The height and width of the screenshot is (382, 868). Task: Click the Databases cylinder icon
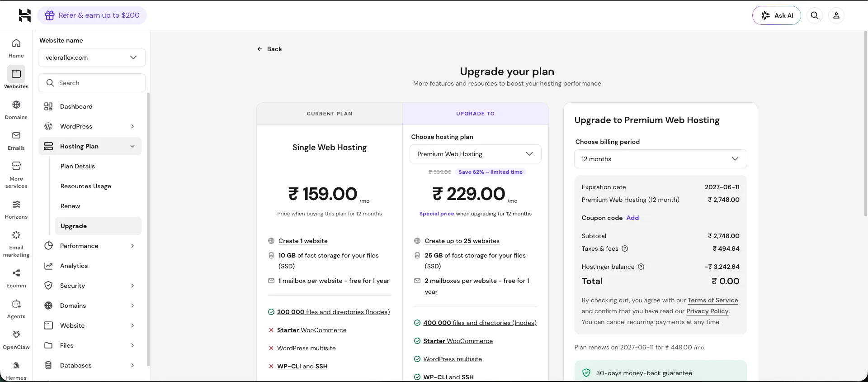pyautogui.click(x=48, y=365)
